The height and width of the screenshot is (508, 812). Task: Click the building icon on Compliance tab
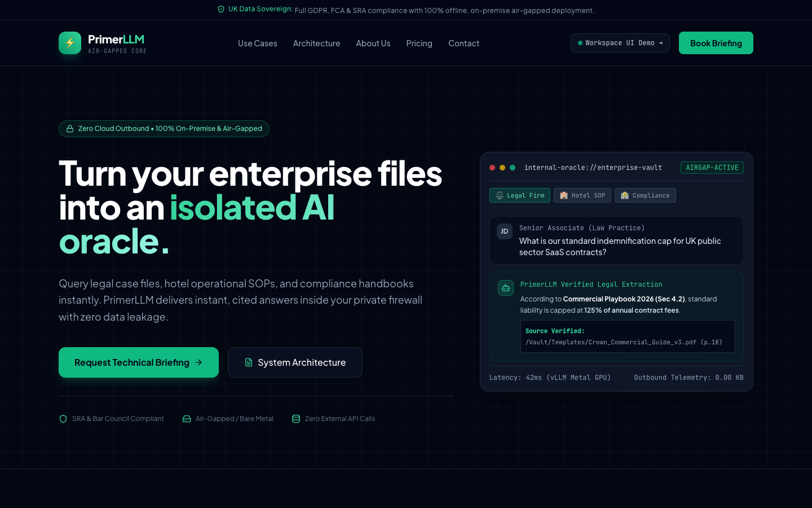[625, 195]
